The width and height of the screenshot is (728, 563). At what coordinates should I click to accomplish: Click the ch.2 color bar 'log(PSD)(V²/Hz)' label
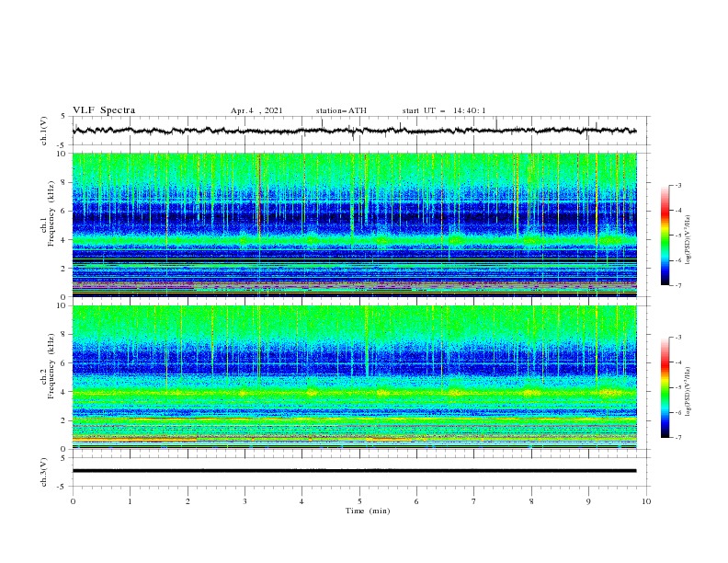click(688, 392)
